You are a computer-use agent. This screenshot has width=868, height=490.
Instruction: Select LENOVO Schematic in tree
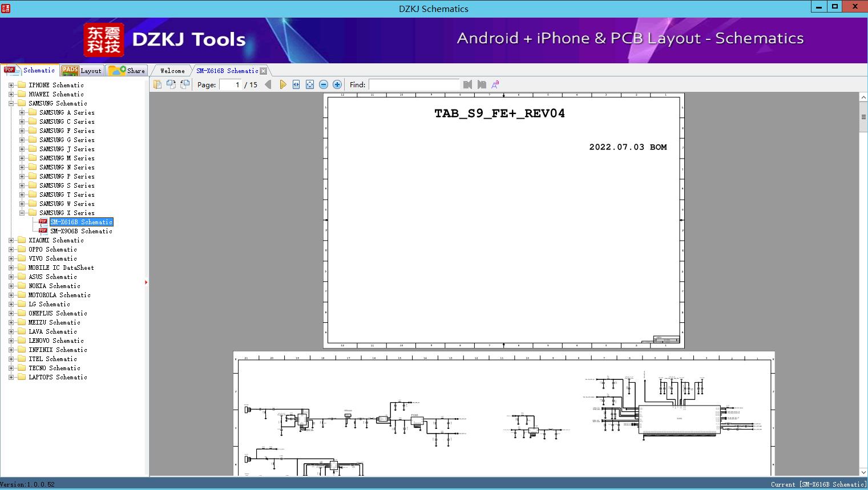pos(56,341)
